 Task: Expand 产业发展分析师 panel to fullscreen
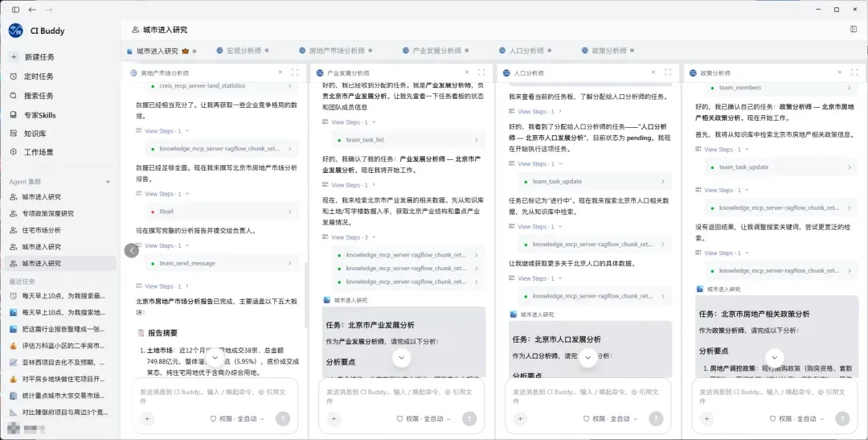(481, 72)
